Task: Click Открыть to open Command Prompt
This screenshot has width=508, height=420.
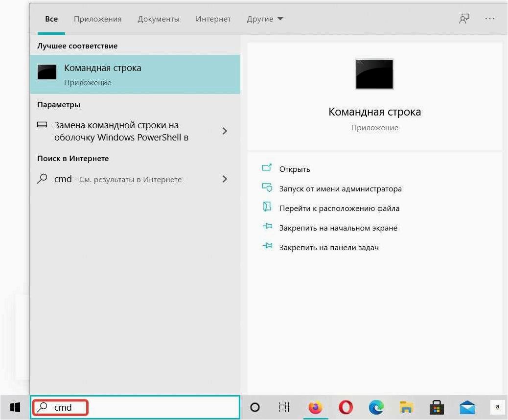Action: (295, 169)
